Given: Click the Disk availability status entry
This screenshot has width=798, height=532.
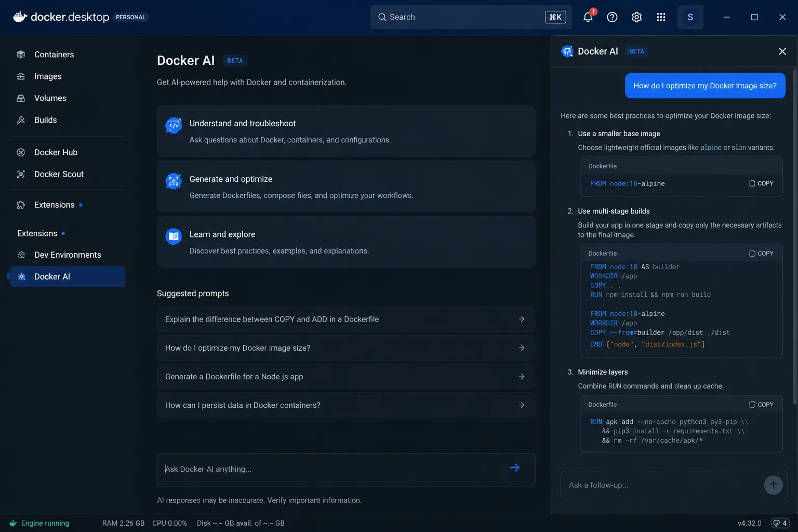Looking at the screenshot, I should tap(241, 523).
